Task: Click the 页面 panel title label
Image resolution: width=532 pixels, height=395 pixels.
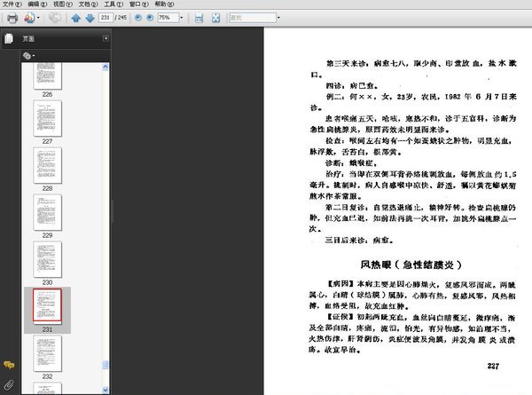Action: point(28,39)
